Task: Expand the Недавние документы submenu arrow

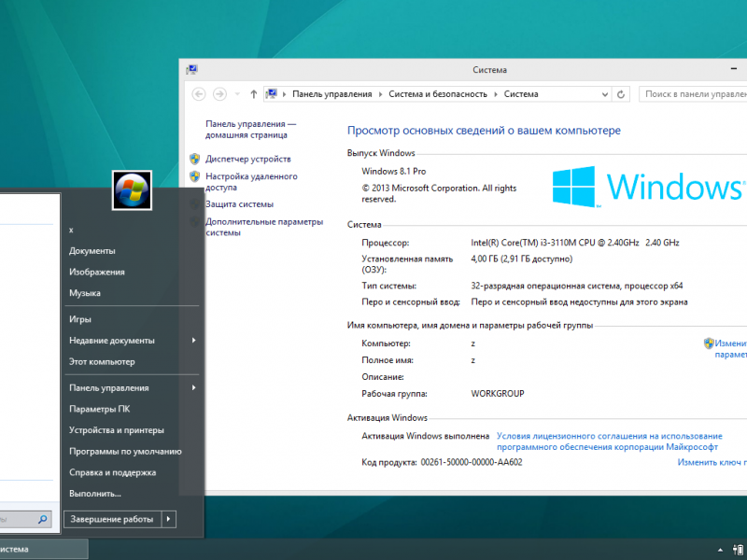Action: (194, 341)
